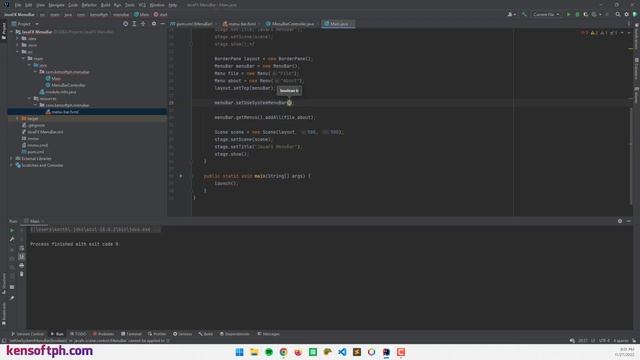Image resolution: width=640 pixels, height=360 pixels.
Task: Print the Run console output
Action: click(x=22, y=265)
